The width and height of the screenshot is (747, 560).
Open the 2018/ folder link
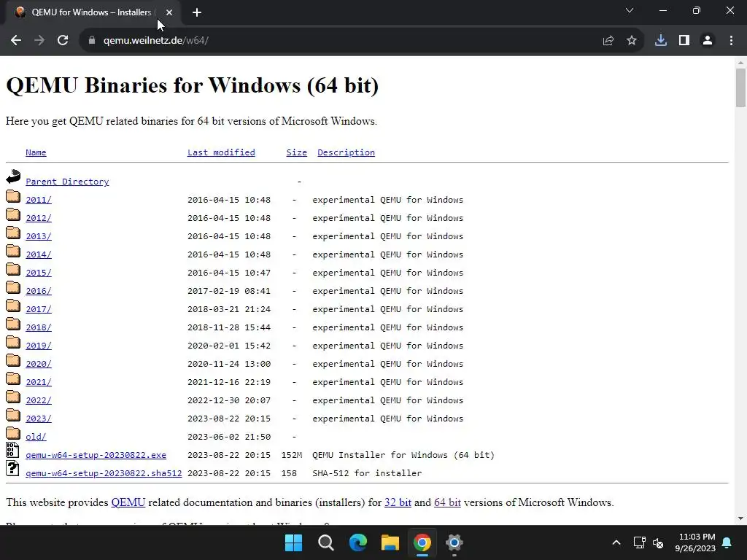point(39,327)
